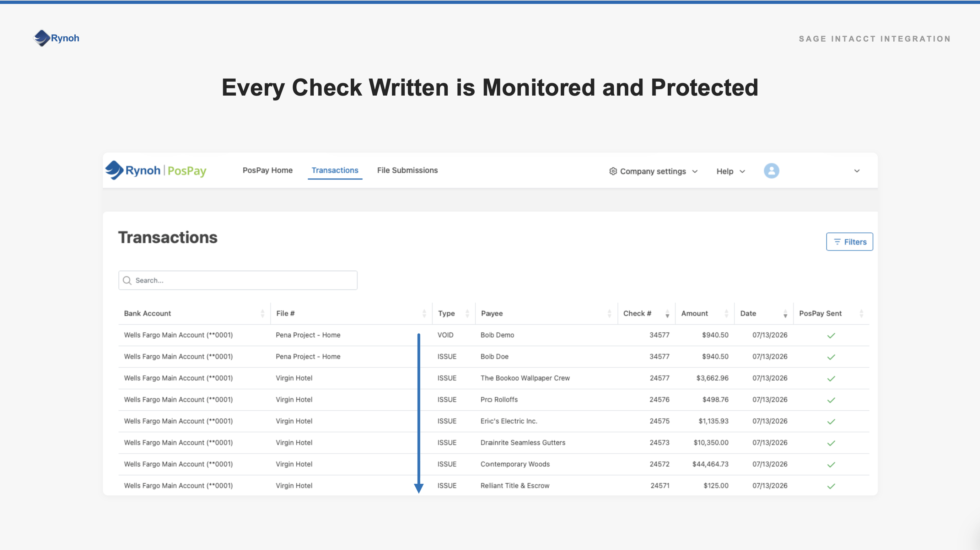This screenshot has height=550, width=980.
Task: Select payee Pro Rolloffs
Action: click(x=499, y=399)
